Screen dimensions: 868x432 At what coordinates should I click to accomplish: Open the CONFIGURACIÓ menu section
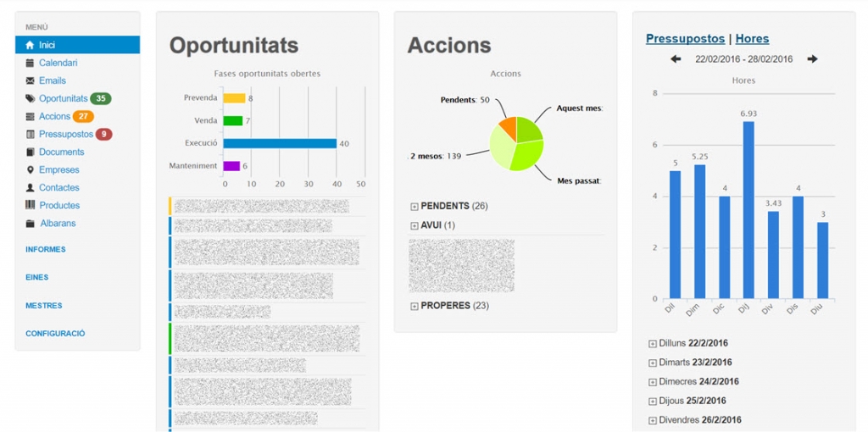click(x=55, y=334)
